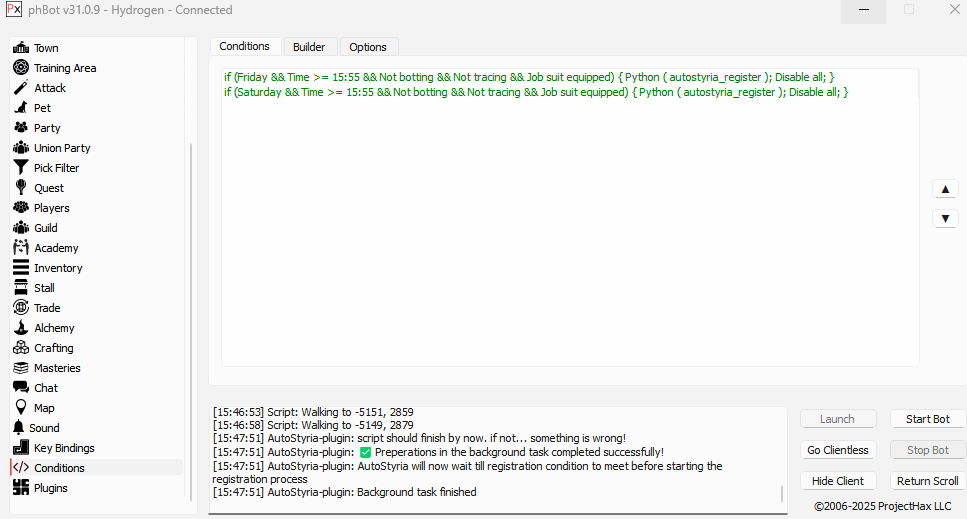
Task: Move condition up with up arrow
Action: [944, 189]
